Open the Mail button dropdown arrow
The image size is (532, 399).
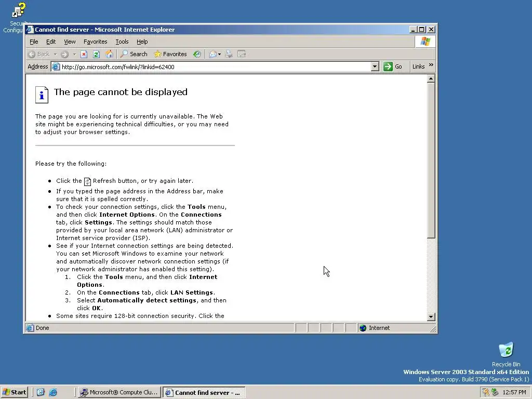click(220, 54)
